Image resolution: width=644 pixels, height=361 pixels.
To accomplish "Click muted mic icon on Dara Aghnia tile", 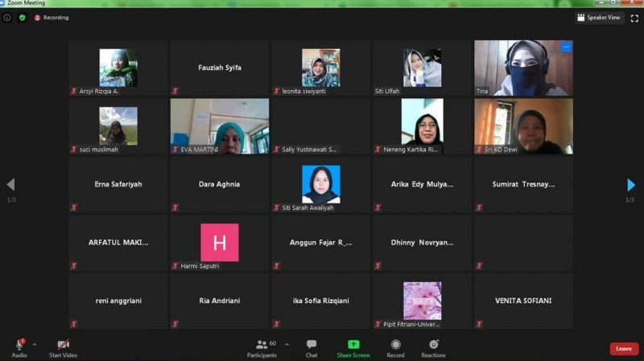I will click(175, 207).
